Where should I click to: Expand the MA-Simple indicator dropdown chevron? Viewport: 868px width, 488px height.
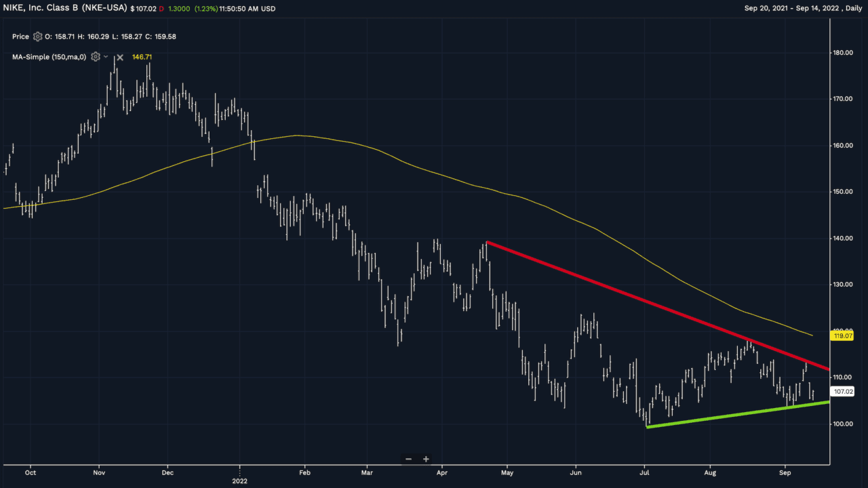106,57
